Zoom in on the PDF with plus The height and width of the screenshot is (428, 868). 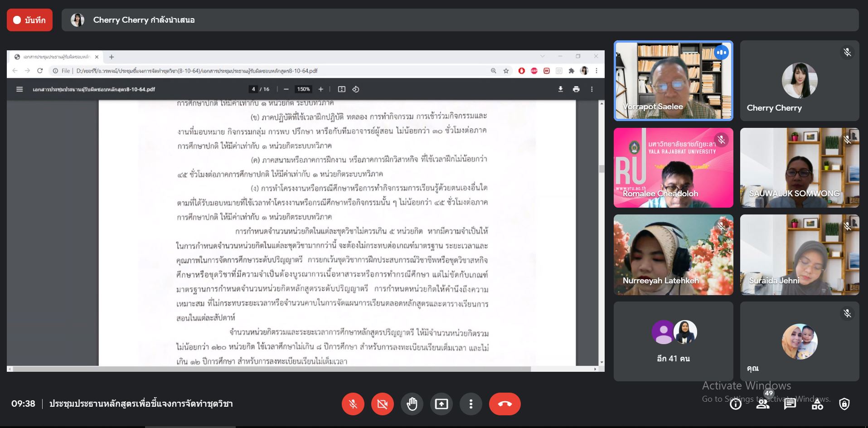tap(321, 89)
